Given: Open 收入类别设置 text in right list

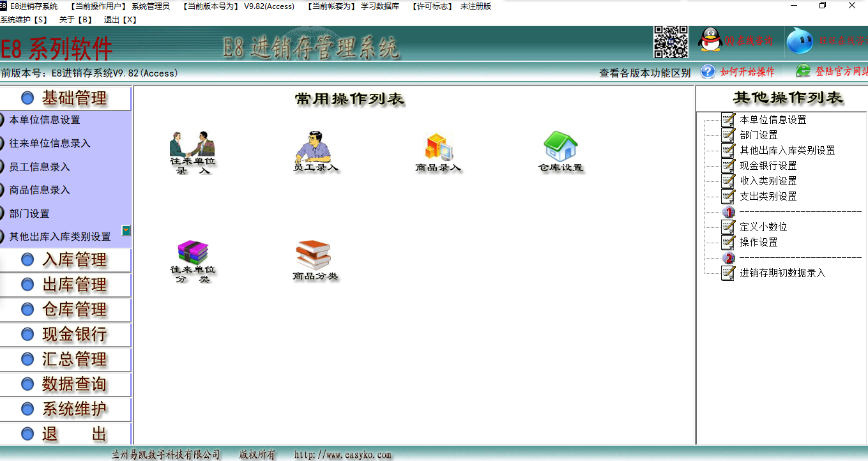Looking at the screenshot, I should click(x=768, y=181).
